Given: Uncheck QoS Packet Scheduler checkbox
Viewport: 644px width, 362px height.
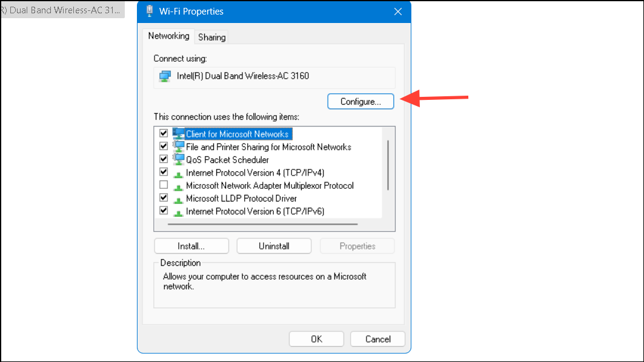Looking at the screenshot, I should tap(163, 159).
